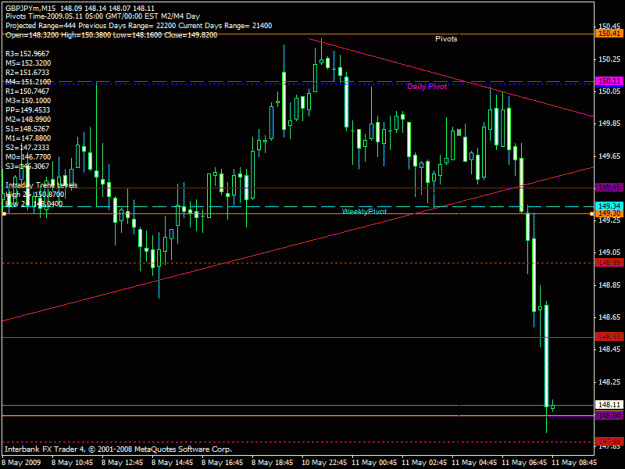625x469 pixels.
Task: Select the M5=152.3200 level text
Action: (28, 63)
